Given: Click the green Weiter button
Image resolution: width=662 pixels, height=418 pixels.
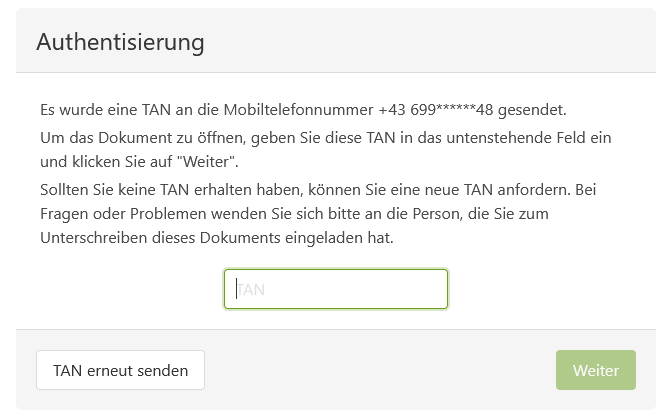Looking at the screenshot, I should pos(595,370).
